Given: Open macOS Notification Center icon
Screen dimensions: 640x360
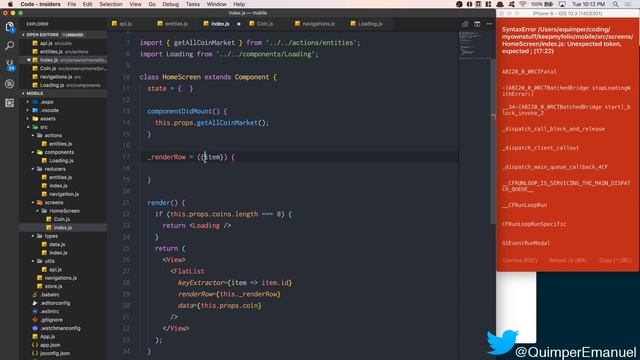Looking at the screenshot, I should [628, 4].
